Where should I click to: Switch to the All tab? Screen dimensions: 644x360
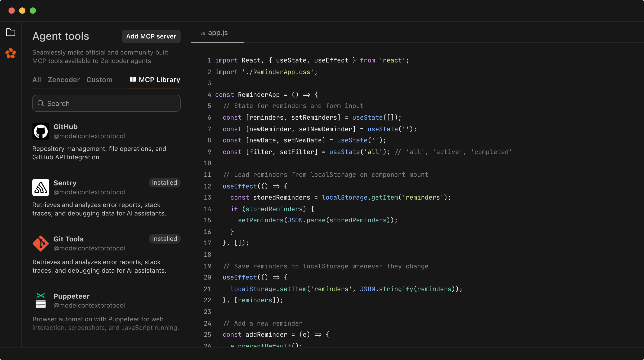coord(37,80)
